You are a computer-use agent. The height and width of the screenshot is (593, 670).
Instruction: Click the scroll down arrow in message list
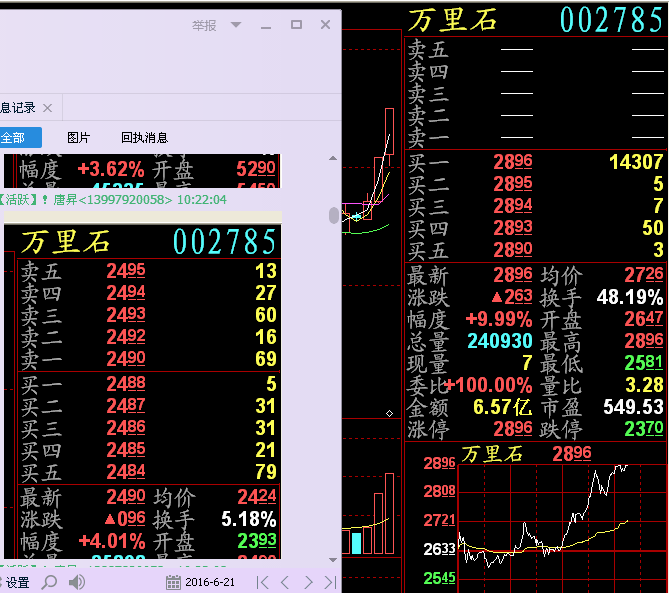point(333,560)
